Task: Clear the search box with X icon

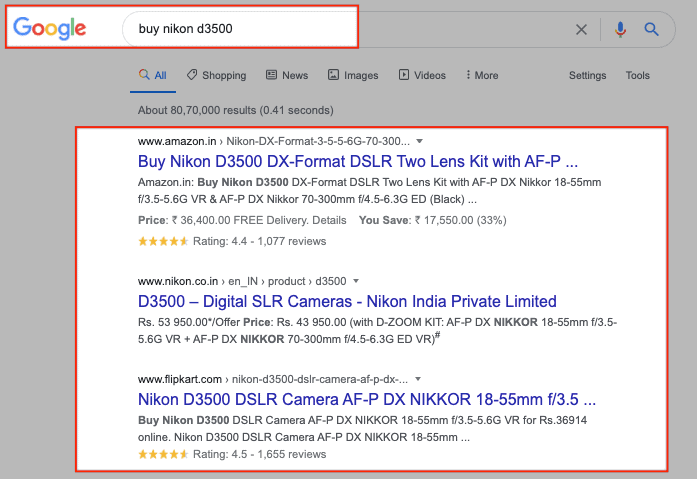Action: (x=581, y=30)
